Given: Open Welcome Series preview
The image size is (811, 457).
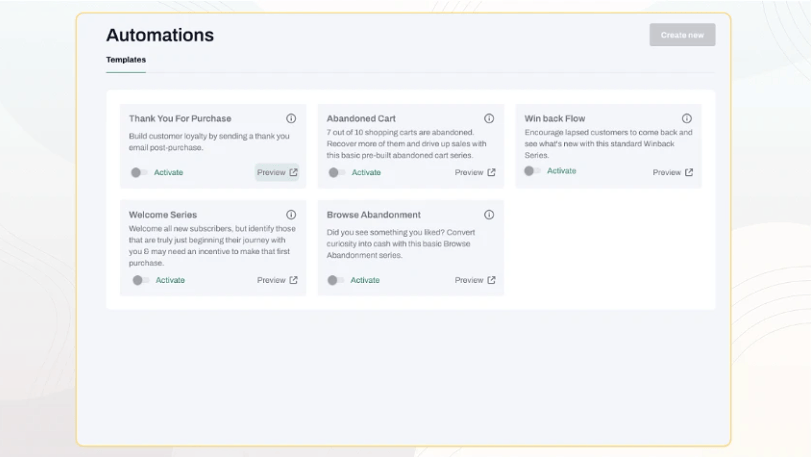Looking at the screenshot, I should (277, 280).
